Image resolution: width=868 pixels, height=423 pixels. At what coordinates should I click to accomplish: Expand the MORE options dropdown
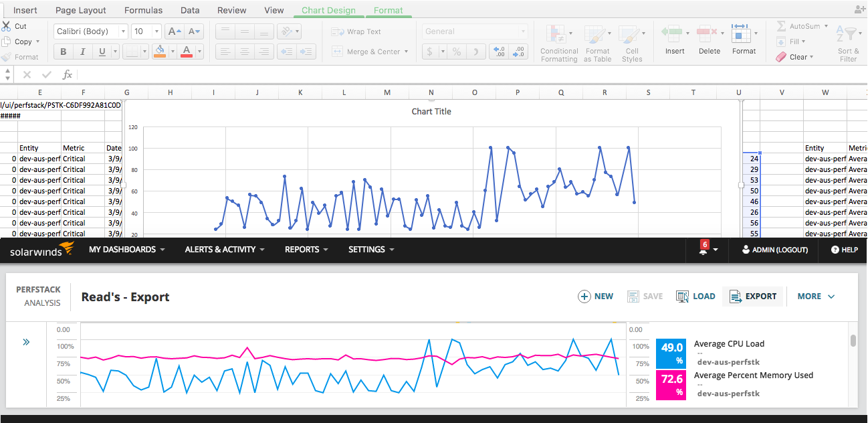click(817, 297)
